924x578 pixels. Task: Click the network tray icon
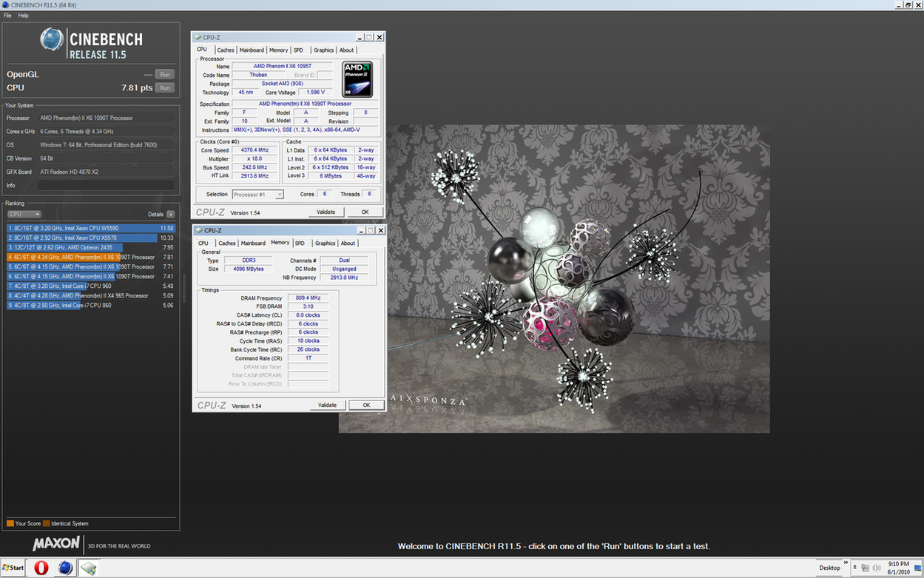864,568
